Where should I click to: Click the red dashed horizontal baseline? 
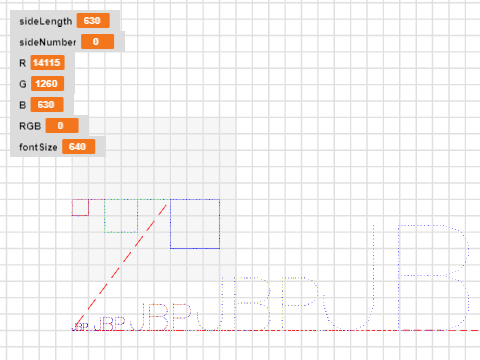tap(276, 330)
